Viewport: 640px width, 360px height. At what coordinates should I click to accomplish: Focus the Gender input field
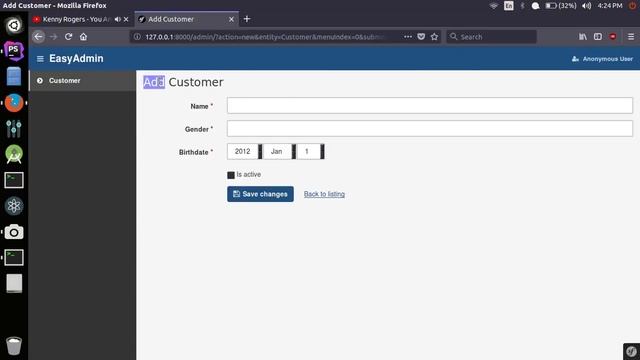430,129
